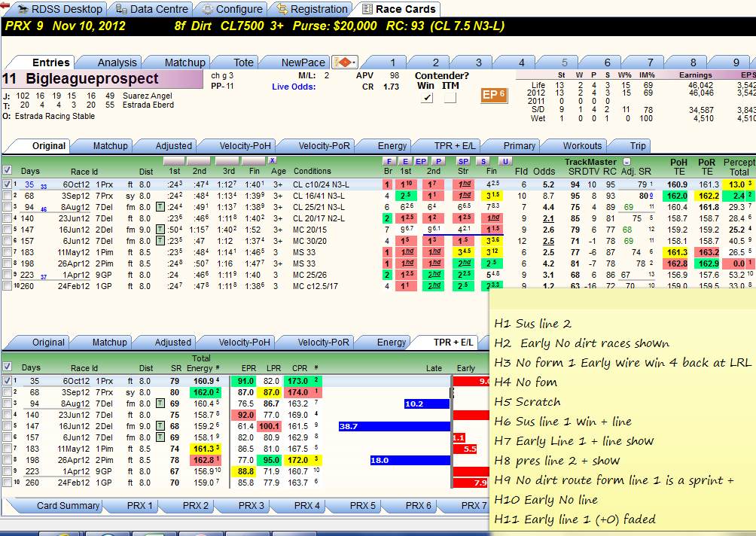
Task: Collapse the TrackMaster column group with minus icon
Action: tap(626, 162)
